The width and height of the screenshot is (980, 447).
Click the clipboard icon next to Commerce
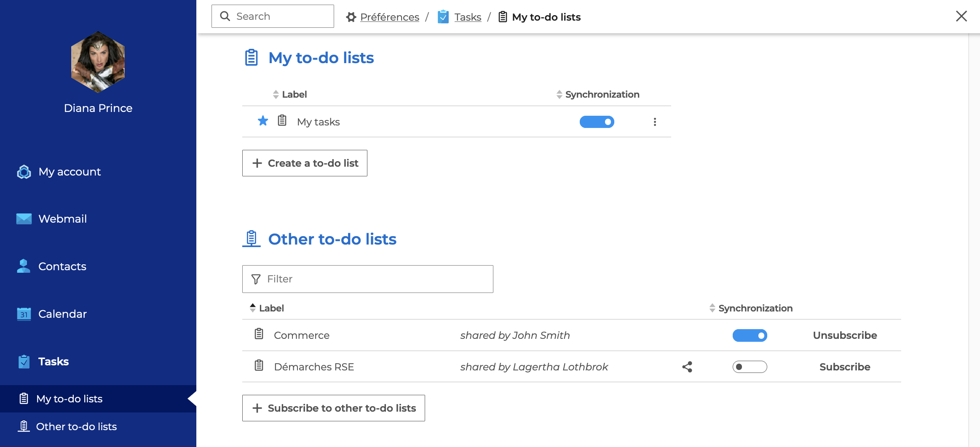(x=259, y=335)
